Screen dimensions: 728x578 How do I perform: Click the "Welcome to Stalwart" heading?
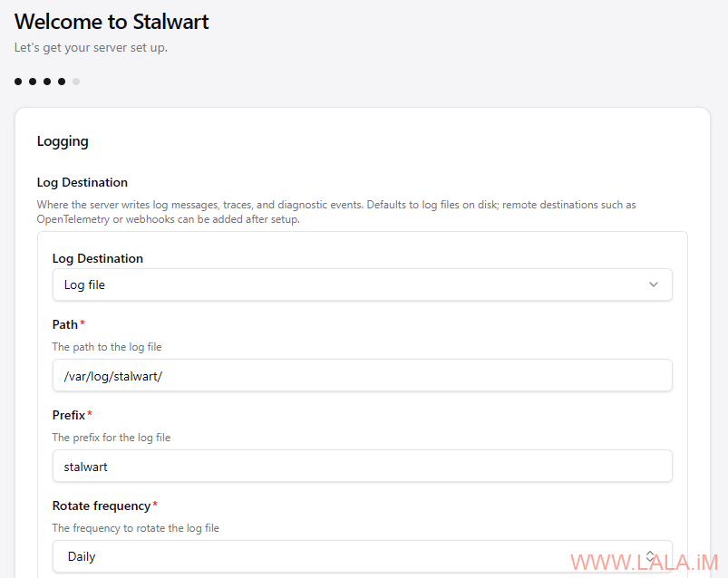coord(112,22)
